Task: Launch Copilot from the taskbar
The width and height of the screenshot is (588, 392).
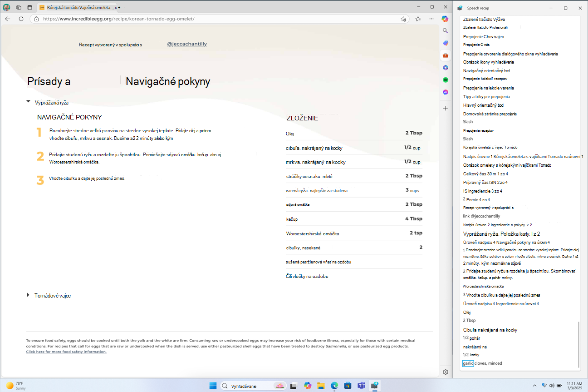Action: (308, 386)
